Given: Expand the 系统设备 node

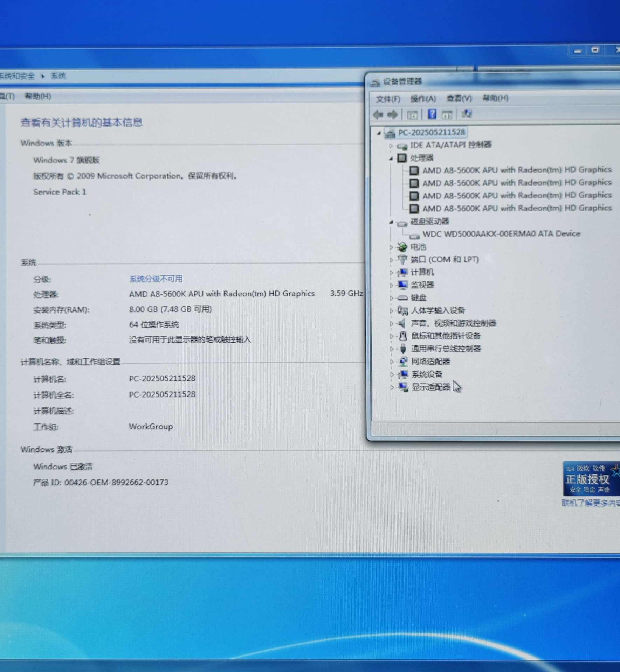Looking at the screenshot, I should pyautogui.click(x=392, y=375).
